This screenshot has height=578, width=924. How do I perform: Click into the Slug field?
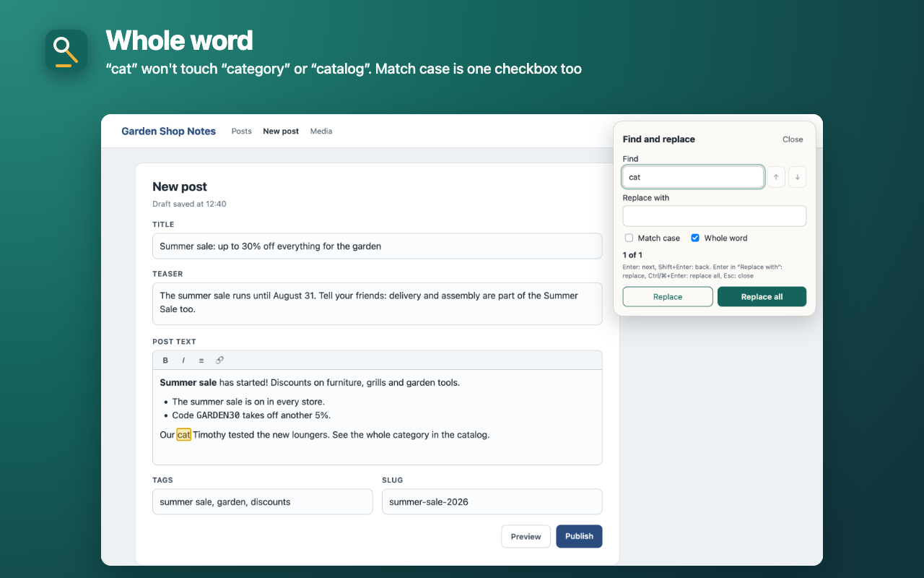(492, 501)
